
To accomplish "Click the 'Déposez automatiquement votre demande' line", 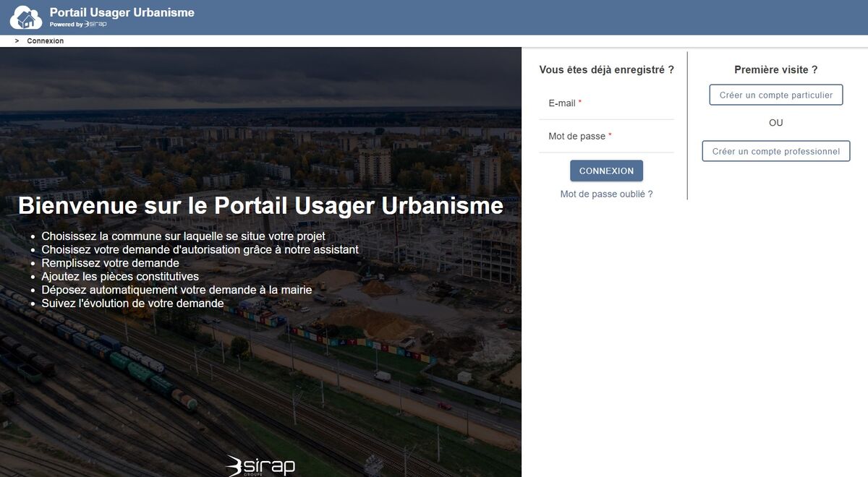I will (x=176, y=290).
